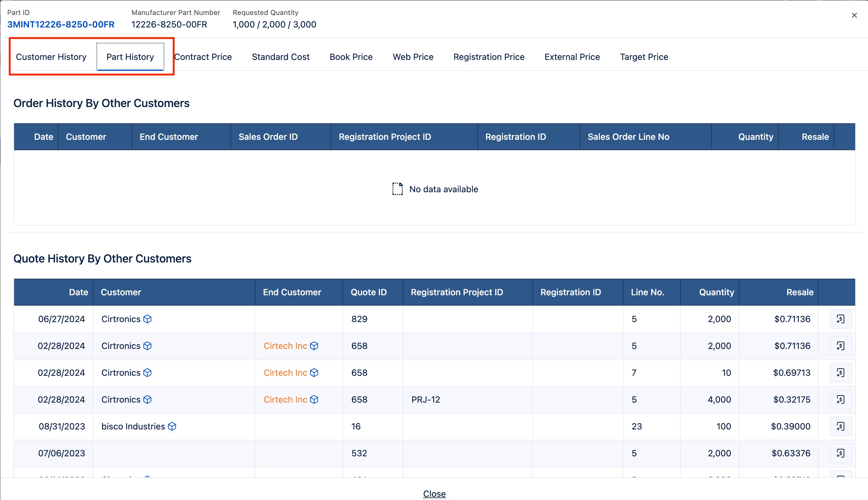Open the Contract Price tab
868x500 pixels.
click(x=203, y=57)
